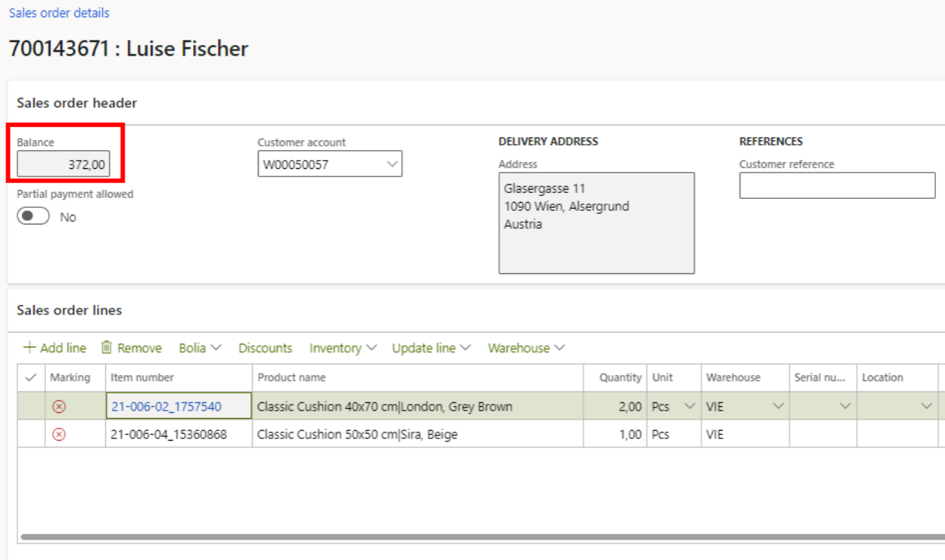Click marking icon for Grey Brown cushion row
Screen dimensions: 945x560
[x=59, y=406]
